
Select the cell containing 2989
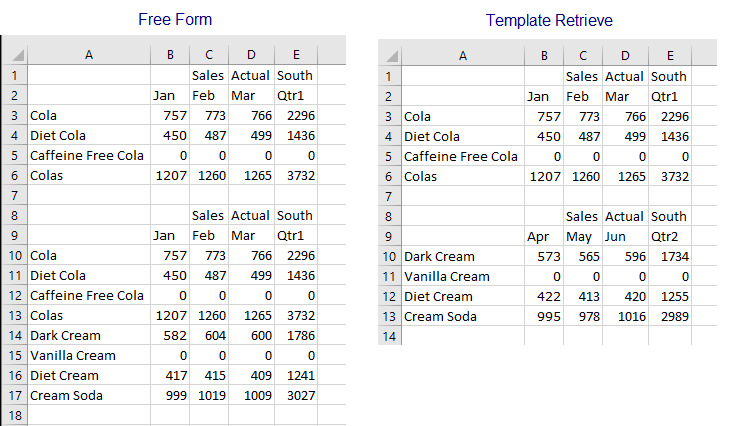(x=670, y=316)
